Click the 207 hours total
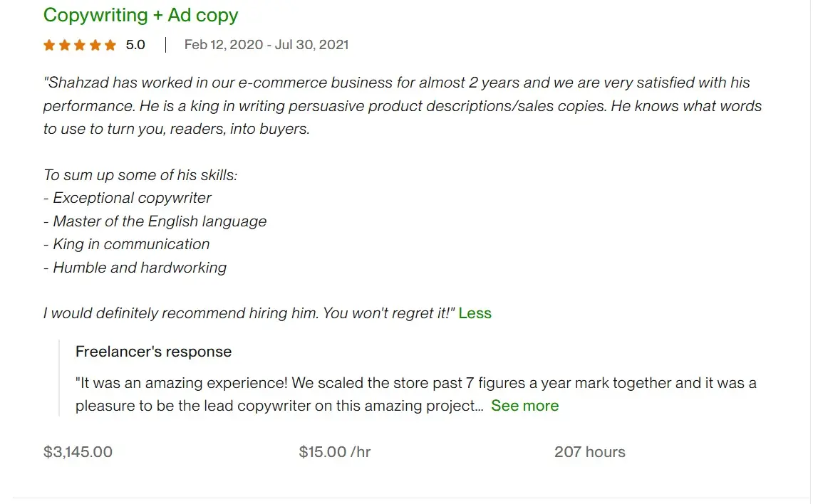Viewport: 813px width, 504px height. click(x=590, y=451)
